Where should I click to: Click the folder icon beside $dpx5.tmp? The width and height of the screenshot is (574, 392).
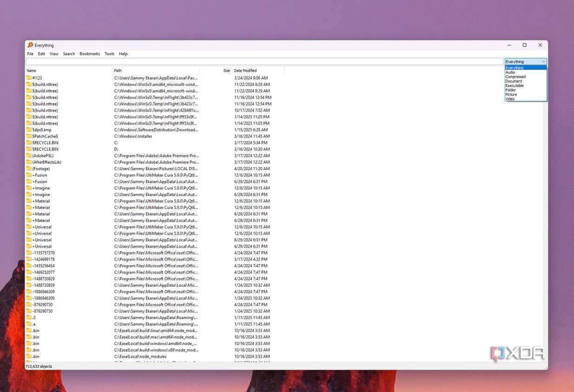29,130
